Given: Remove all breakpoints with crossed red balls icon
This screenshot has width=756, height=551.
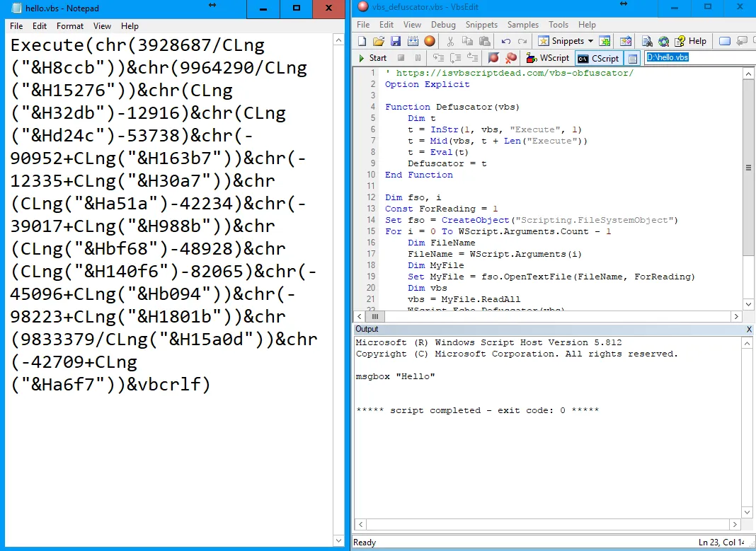Looking at the screenshot, I should [510, 58].
